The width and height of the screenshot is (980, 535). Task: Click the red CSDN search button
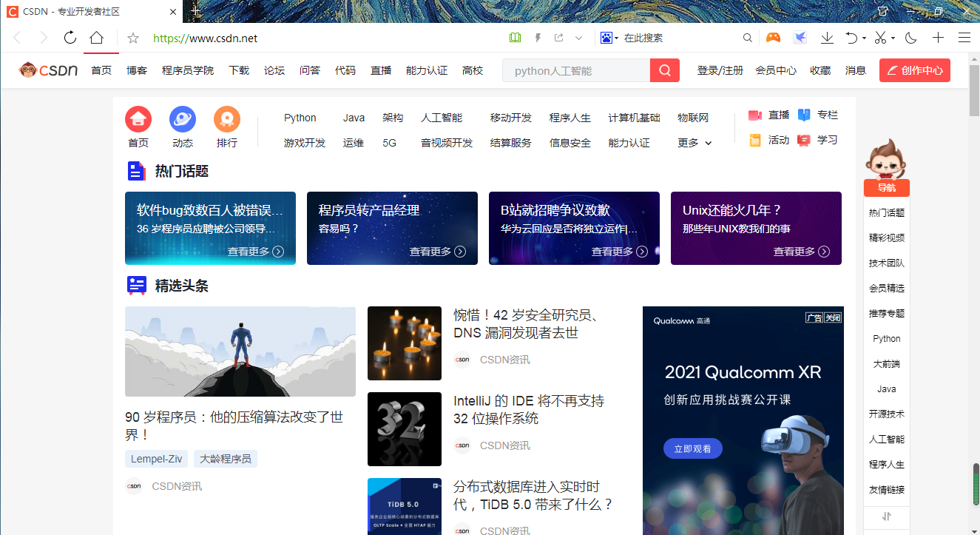coord(665,70)
